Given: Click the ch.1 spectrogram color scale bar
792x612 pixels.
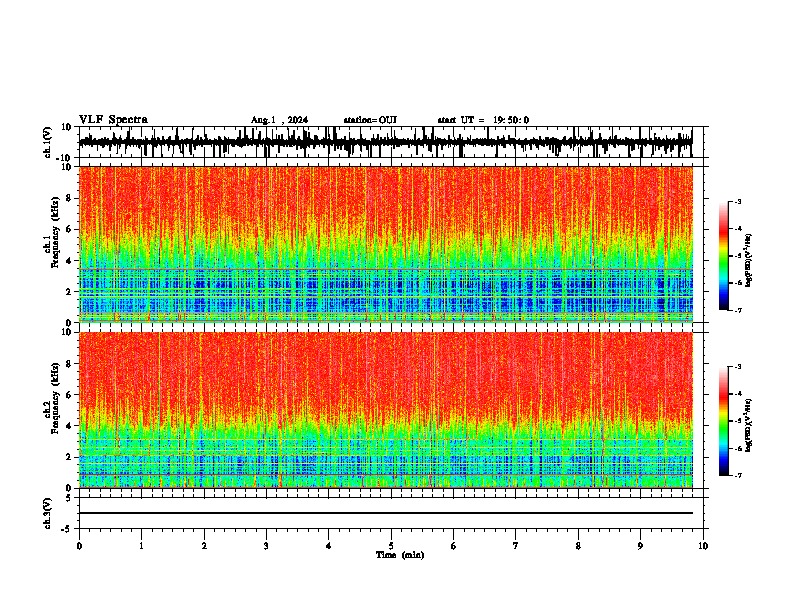Looking at the screenshot, I should coord(724,256).
